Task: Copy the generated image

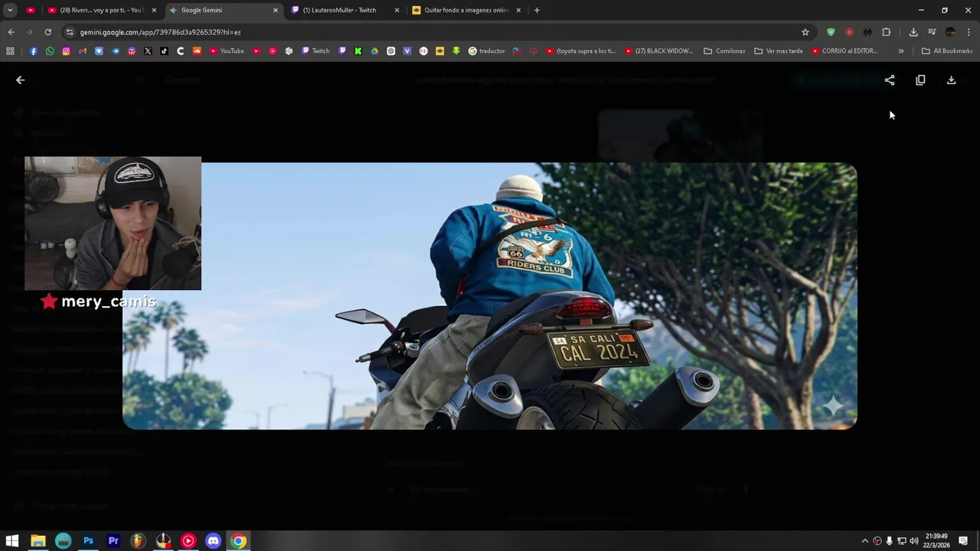Action: click(x=920, y=80)
